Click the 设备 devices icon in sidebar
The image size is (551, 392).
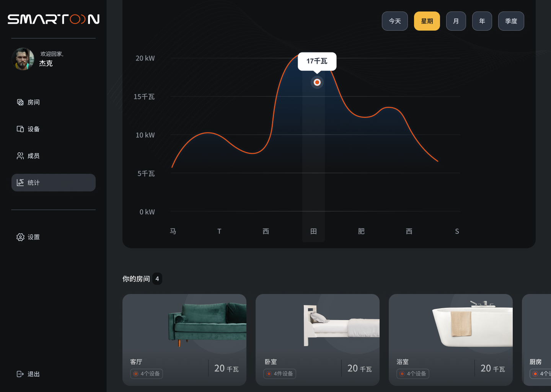coord(20,129)
